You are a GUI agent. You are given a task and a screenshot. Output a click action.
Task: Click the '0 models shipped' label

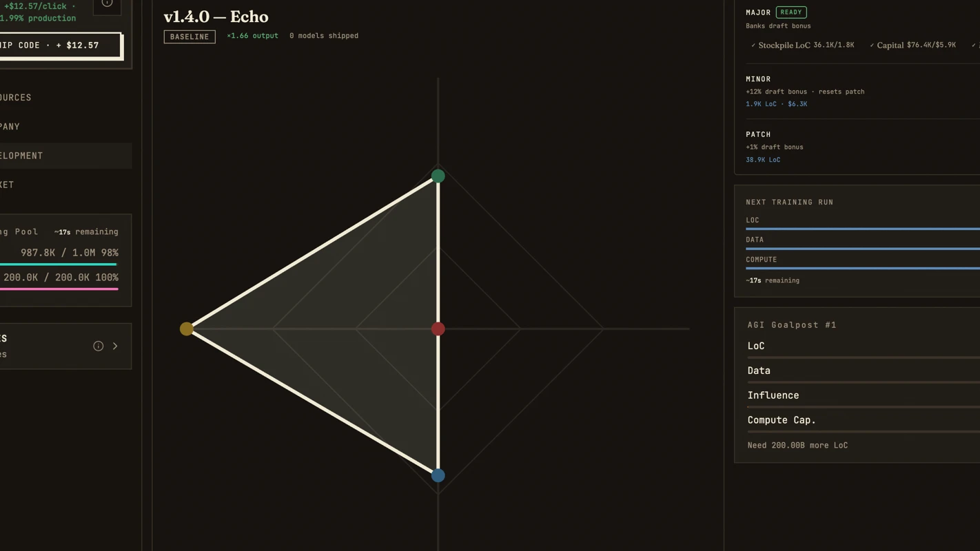point(324,36)
